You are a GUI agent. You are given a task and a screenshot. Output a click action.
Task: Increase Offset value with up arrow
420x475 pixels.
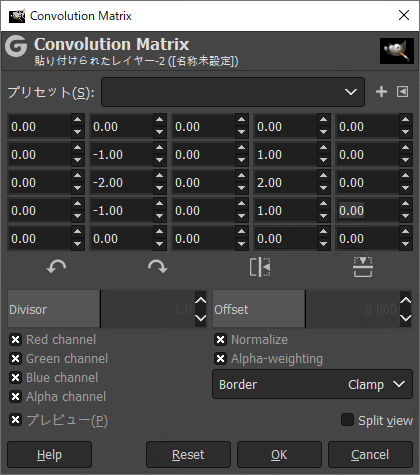pos(405,300)
